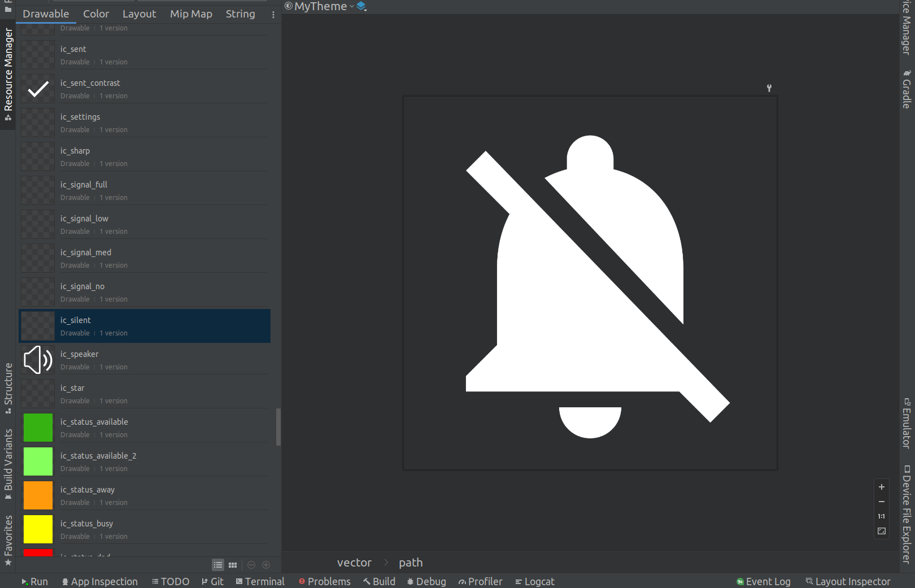Switch resource list to list view
The width and height of the screenshot is (915, 588).
(218, 565)
